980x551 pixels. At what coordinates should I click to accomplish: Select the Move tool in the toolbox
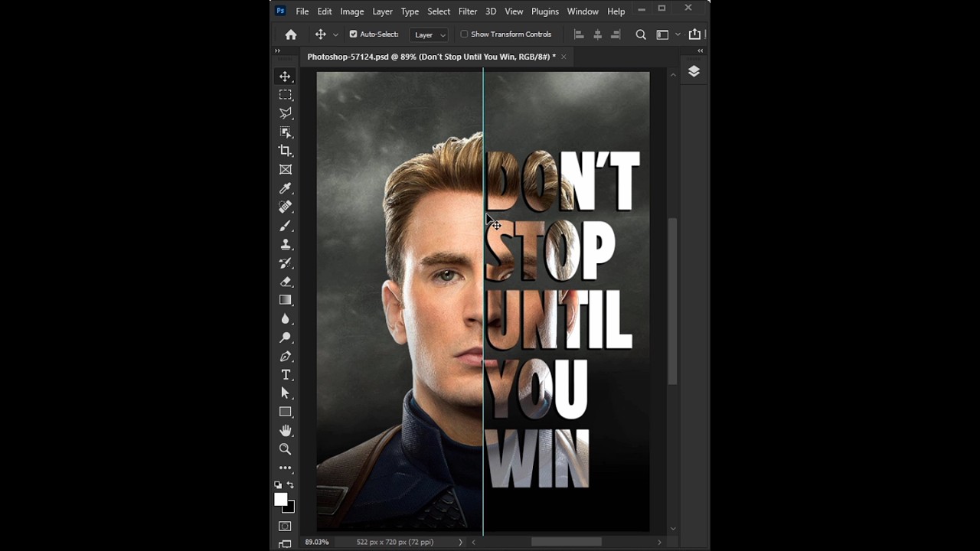point(285,77)
